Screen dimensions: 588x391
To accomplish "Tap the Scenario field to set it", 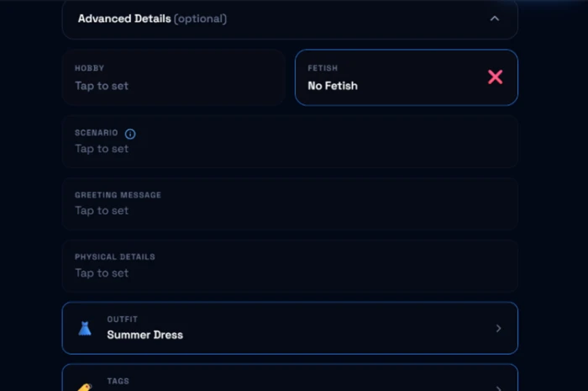I will pos(290,141).
